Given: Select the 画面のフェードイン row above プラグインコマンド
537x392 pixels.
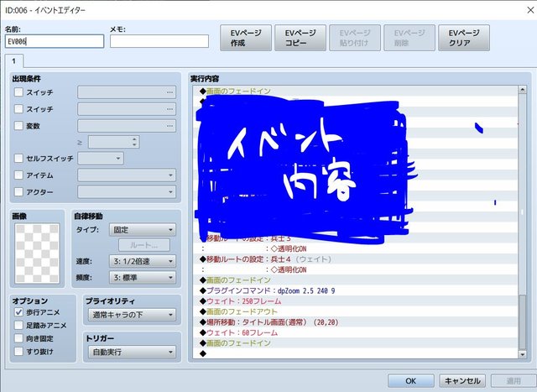Looking at the screenshot, I should (x=355, y=280).
